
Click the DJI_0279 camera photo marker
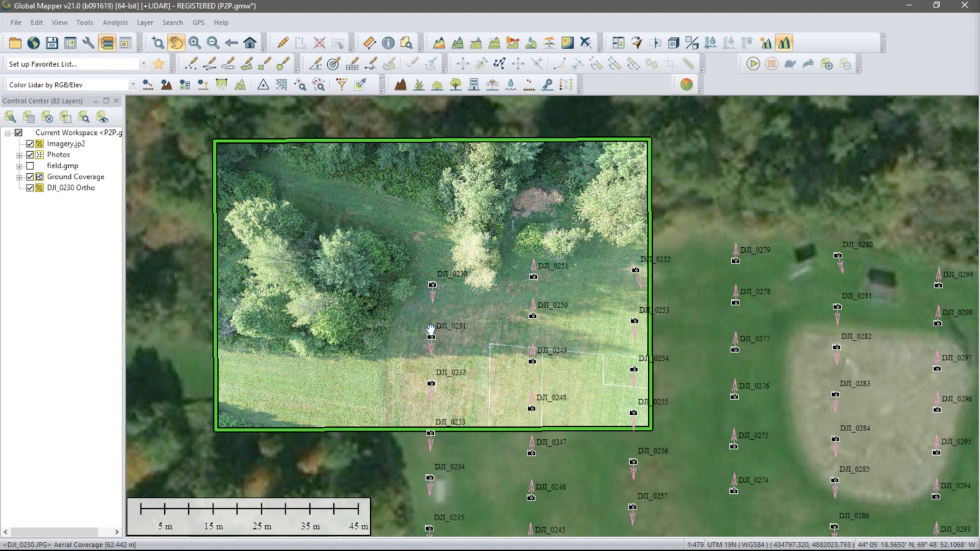pos(735,261)
